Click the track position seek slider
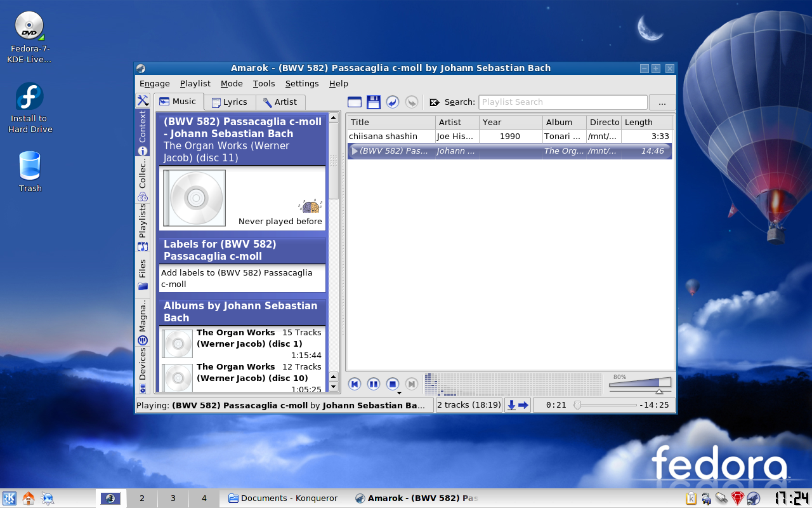 tap(605, 405)
